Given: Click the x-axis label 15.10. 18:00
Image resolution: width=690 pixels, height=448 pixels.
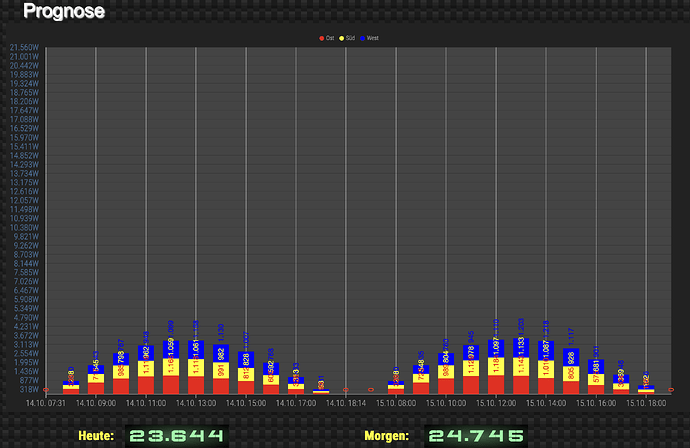Looking at the screenshot, I should pyautogui.click(x=646, y=403).
